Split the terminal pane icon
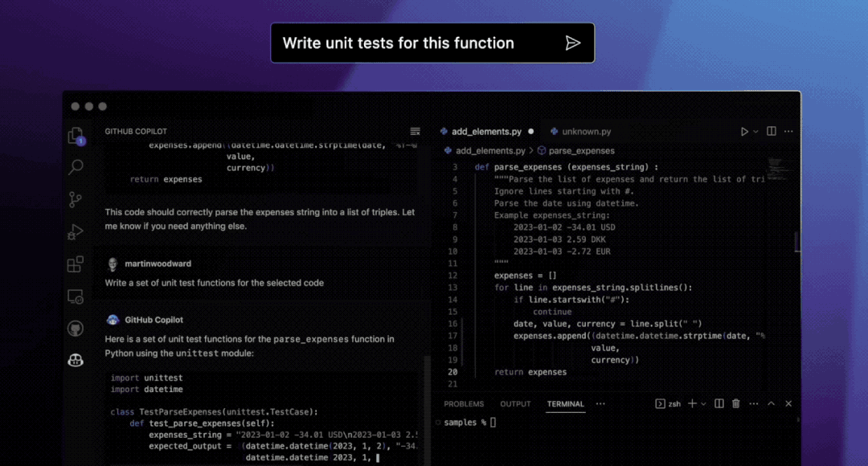This screenshot has width=868, height=466. 719,404
